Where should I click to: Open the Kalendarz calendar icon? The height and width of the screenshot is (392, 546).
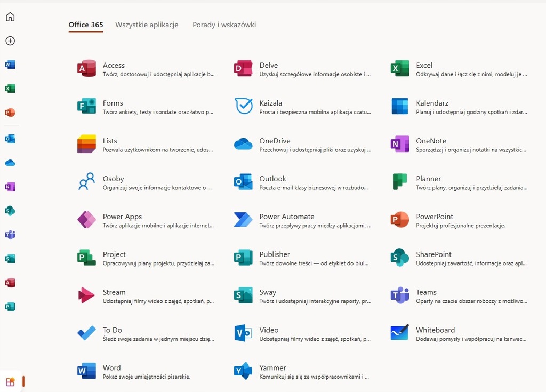coord(400,106)
